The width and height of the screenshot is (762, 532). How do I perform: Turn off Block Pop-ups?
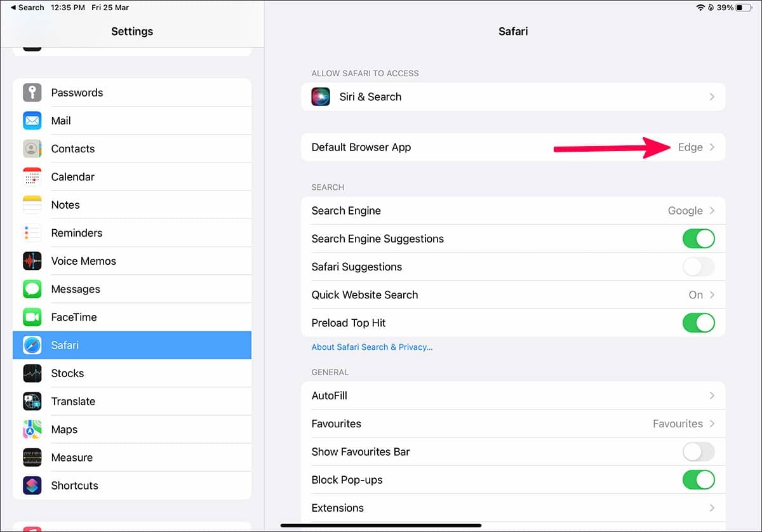tap(698, 480)
